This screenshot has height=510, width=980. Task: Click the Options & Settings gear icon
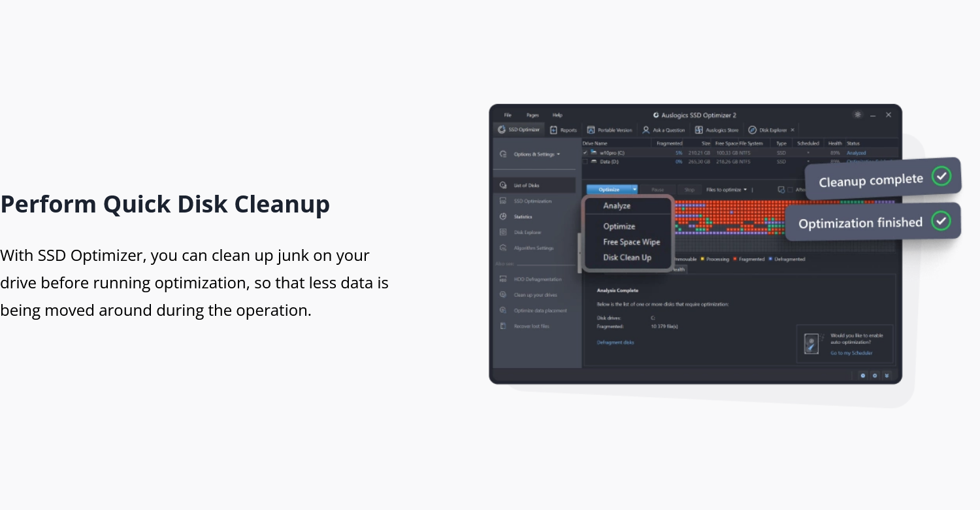click(x=503, y=154)
